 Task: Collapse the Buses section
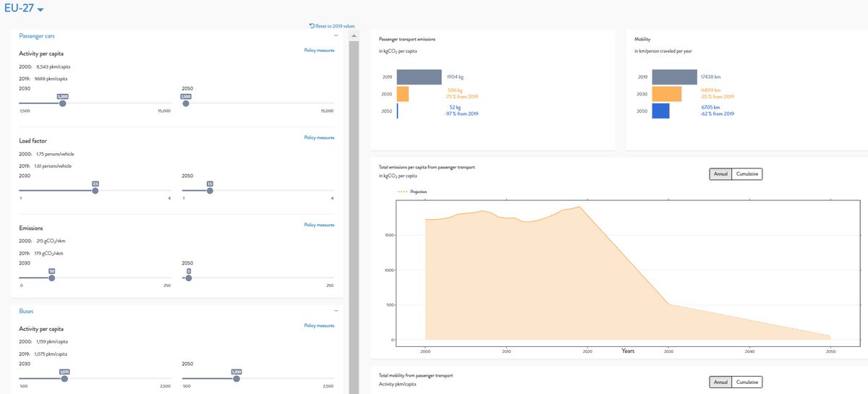click(336, 311)
